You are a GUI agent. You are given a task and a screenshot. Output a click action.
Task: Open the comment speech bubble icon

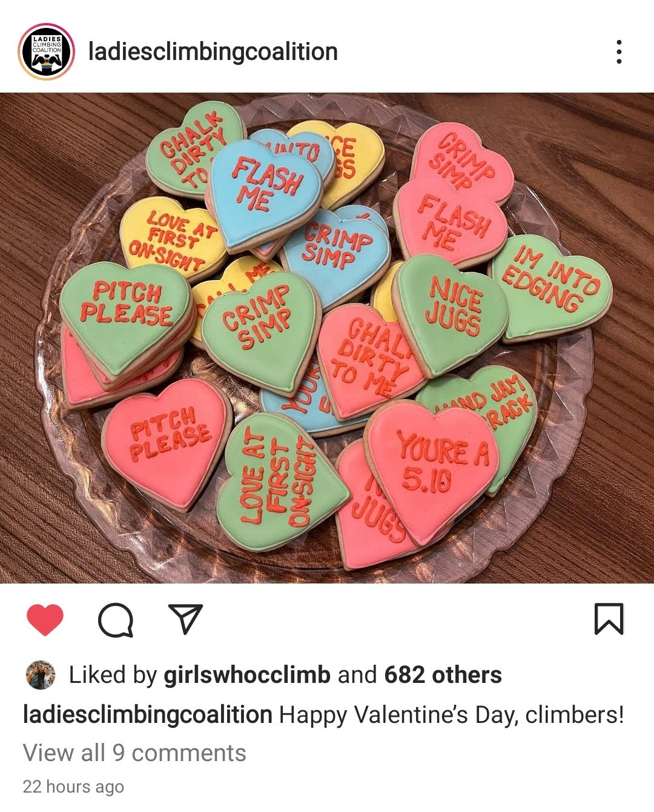[x=115, y=620]
